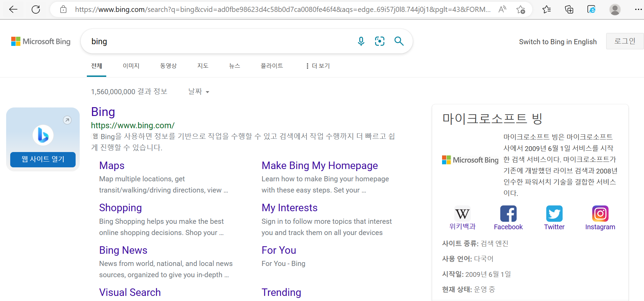Click the 위키백과 text link

[462, 227]
